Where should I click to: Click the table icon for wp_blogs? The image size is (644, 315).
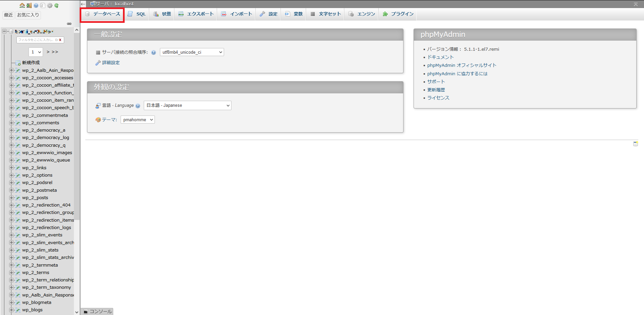click(18, 310)
